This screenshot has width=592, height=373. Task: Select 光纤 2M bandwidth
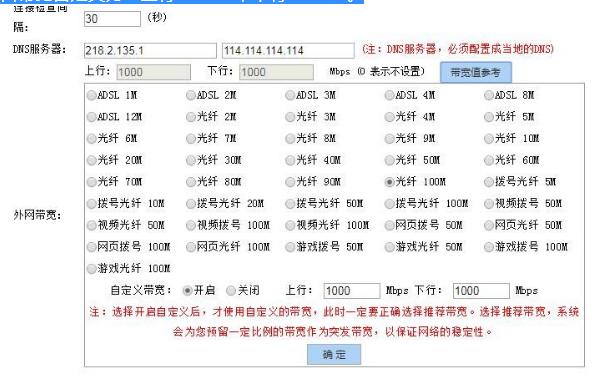pyautogui.click(x=191, y=117)
